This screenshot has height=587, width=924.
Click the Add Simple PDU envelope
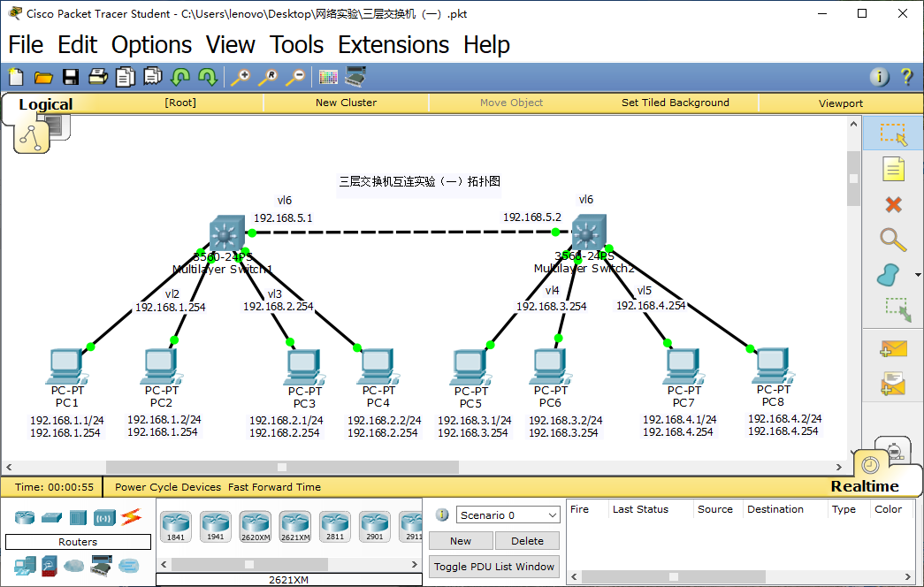(893, 349)
